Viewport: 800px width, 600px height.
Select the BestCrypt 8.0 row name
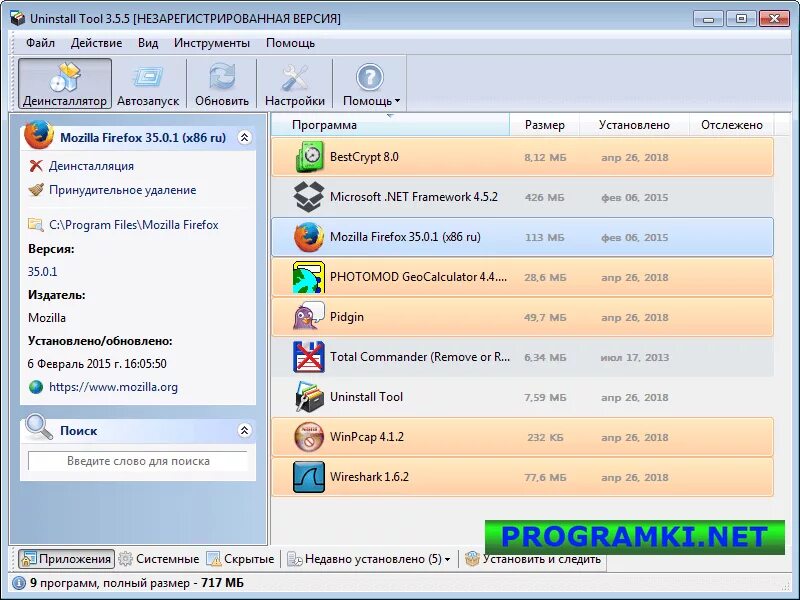(x=364, y=157)
